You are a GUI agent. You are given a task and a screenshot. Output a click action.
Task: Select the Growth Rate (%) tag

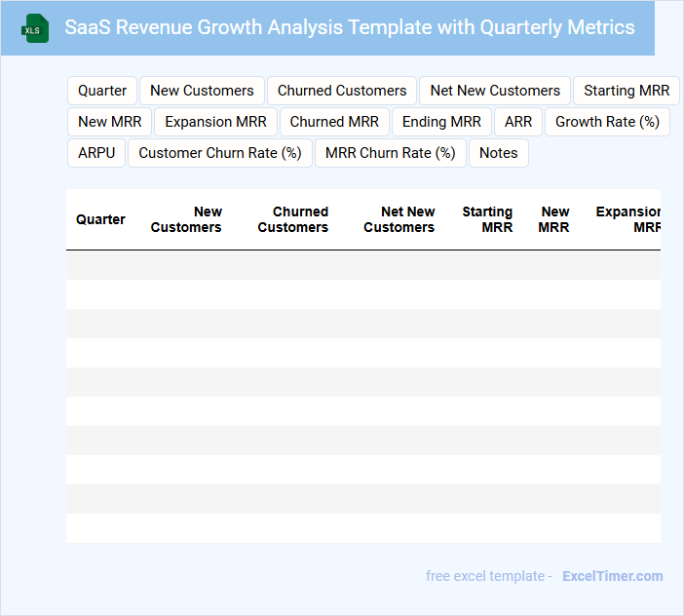point(607,122)
